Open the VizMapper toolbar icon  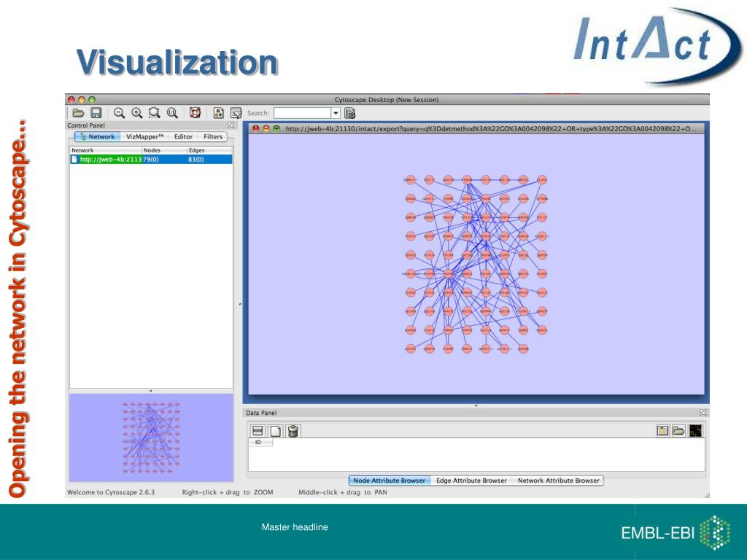point(219,113)
